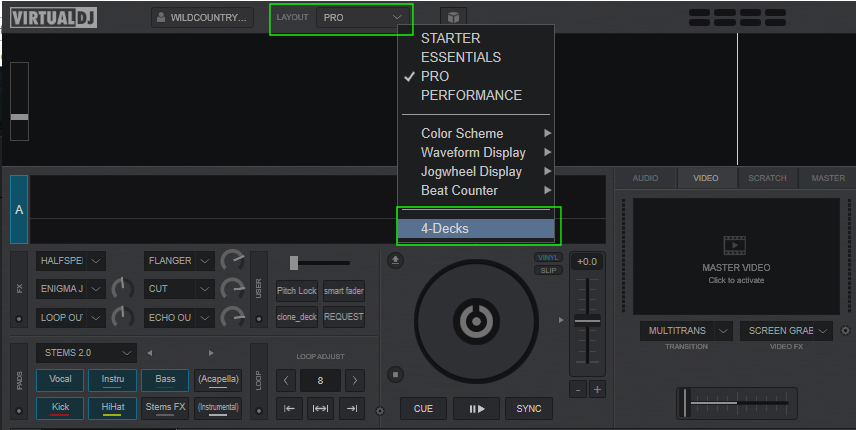Toggle the Vocal stem pad

click(60, 380)
